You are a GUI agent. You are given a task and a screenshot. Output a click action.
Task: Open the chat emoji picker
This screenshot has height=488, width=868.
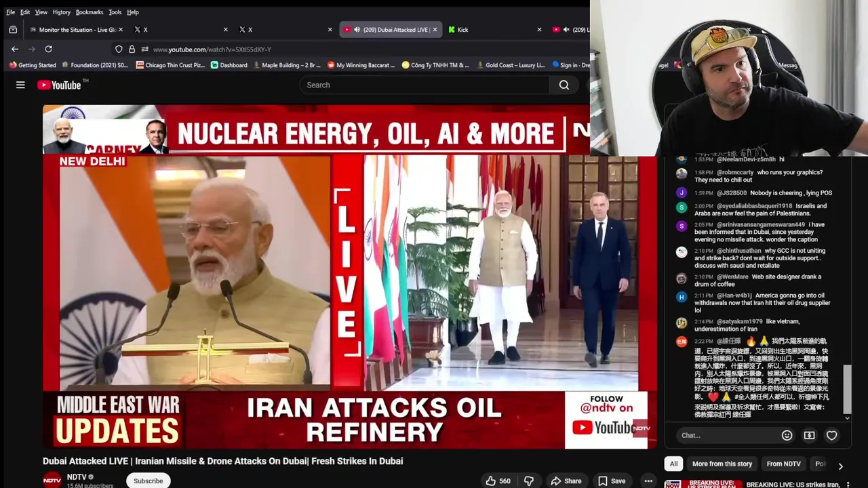[x=787, y=435]
